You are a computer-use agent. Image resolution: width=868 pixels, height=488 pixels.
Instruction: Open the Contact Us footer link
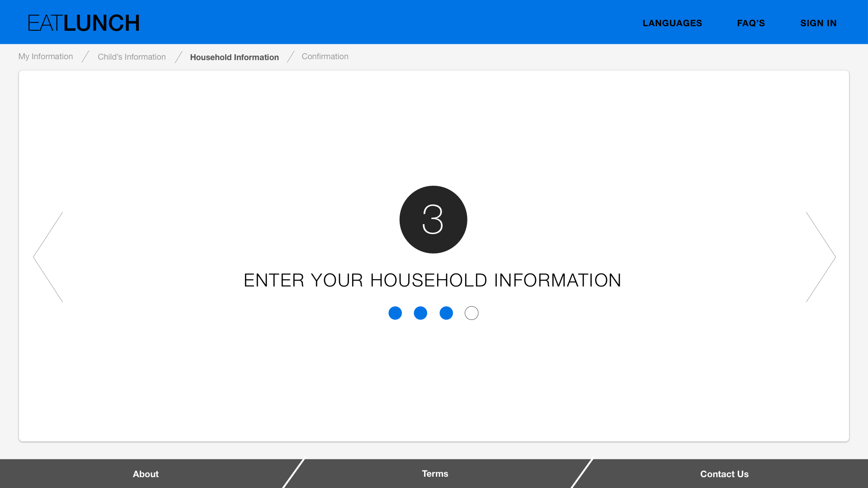click(x=724, y=474)
